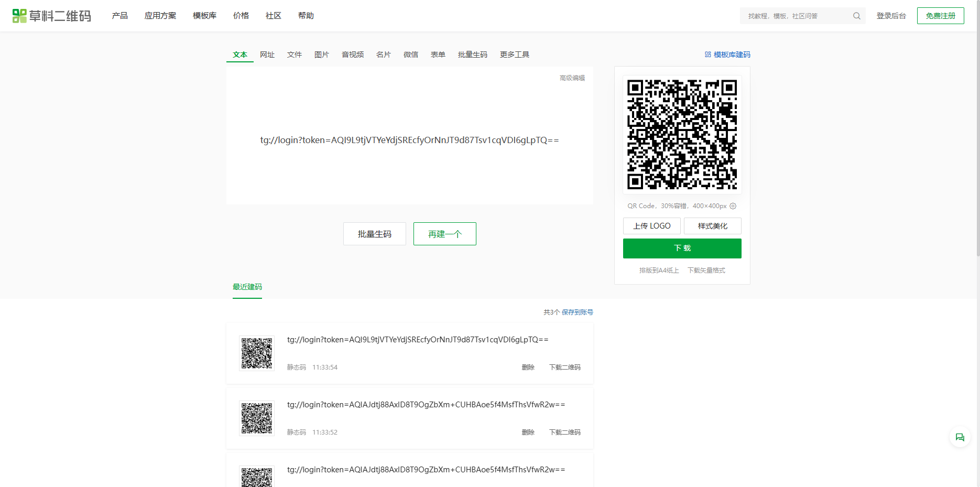Image resolution: width=980 pixels, height=487 pixels.
Task: Click the 再建一个 button
Action: pos(444,234)
